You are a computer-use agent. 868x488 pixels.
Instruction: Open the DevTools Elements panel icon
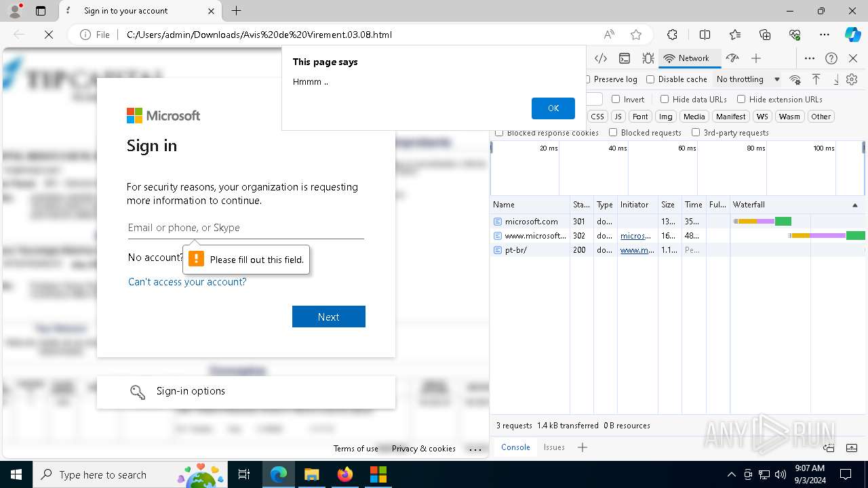click(601, 58)
